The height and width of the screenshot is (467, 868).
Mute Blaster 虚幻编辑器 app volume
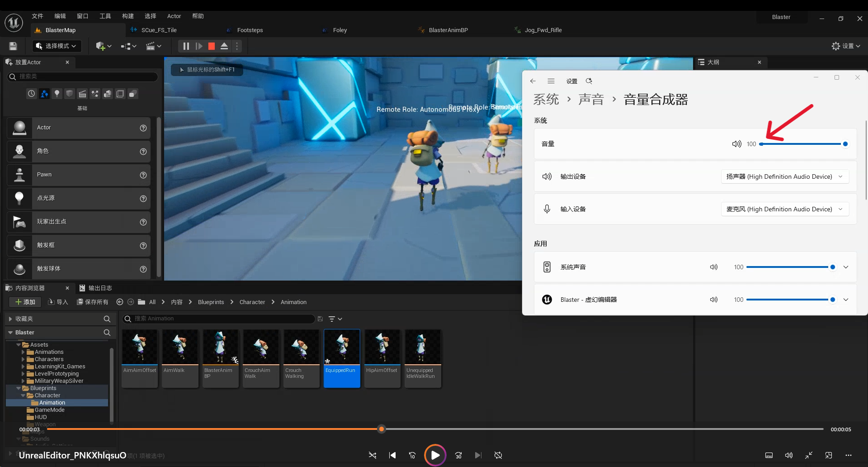pos(714,300)
